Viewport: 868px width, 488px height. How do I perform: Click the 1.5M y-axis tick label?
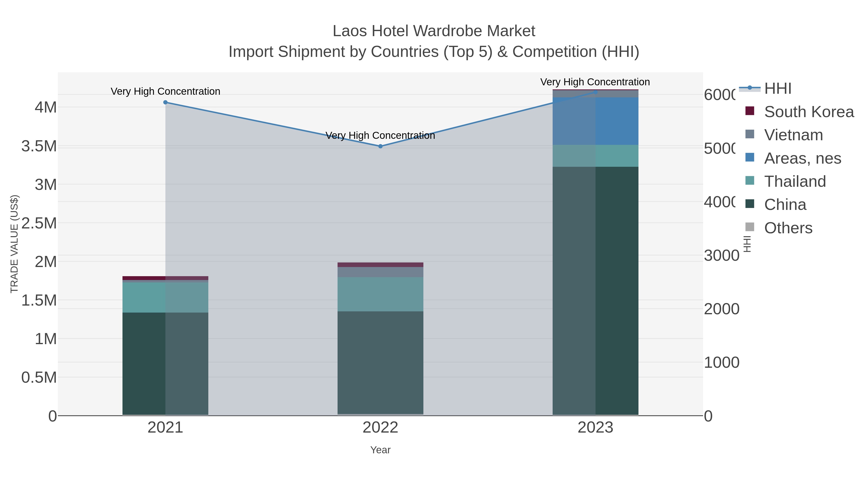pos(39,300)
